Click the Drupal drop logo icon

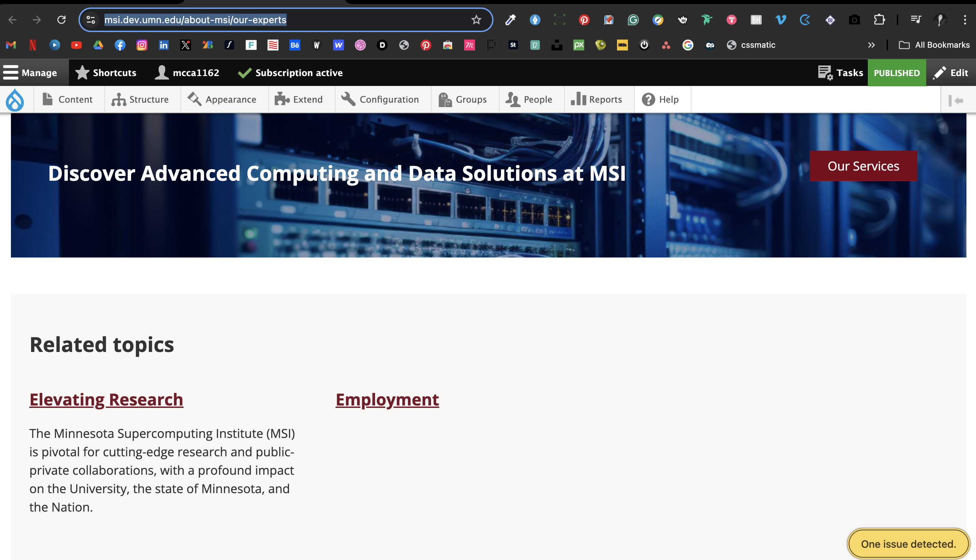pyautogui.click(x=15, y=100)
